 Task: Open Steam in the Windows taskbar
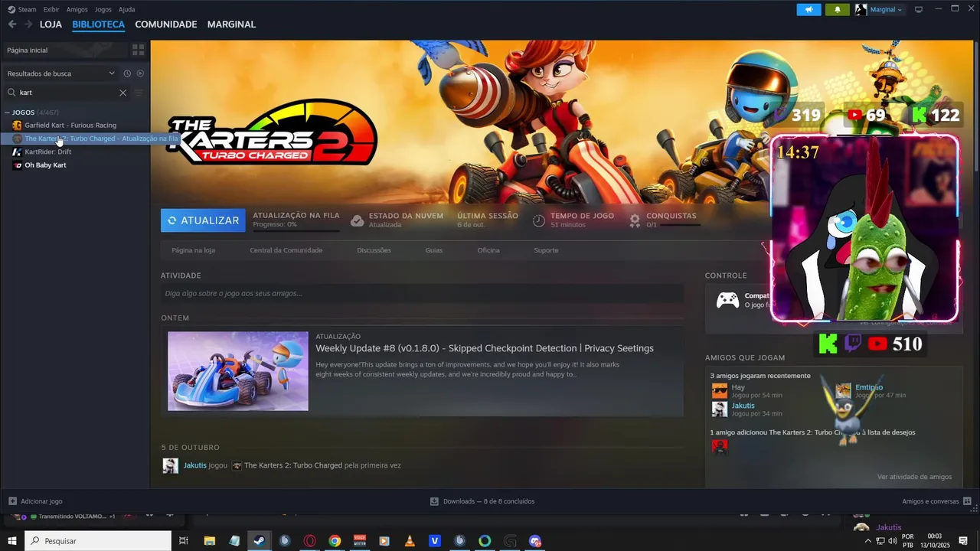(x=259, y=541)
